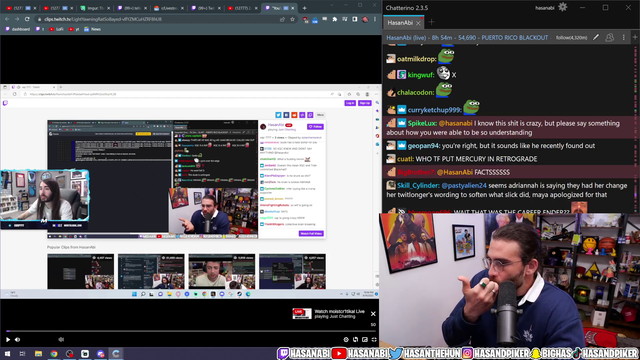Click share page icon in address bar
This screenshot has height=360, width=640.
[x=282, y=19]
